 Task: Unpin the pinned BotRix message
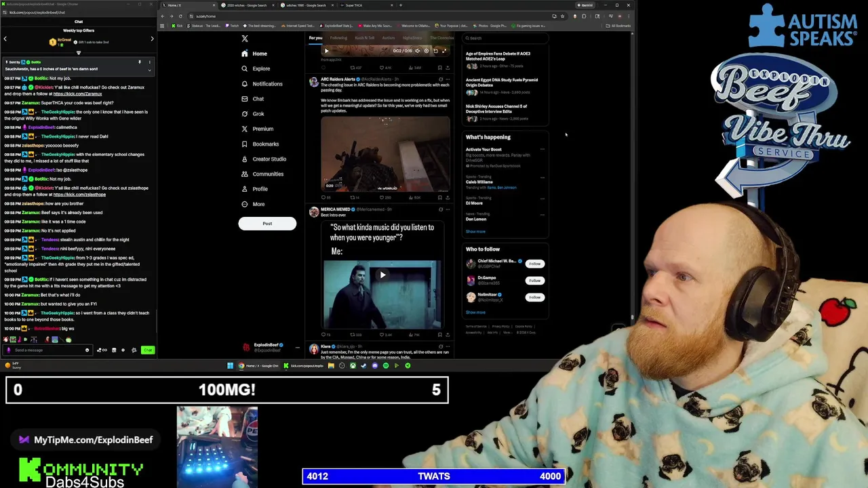tap(140, 62)
